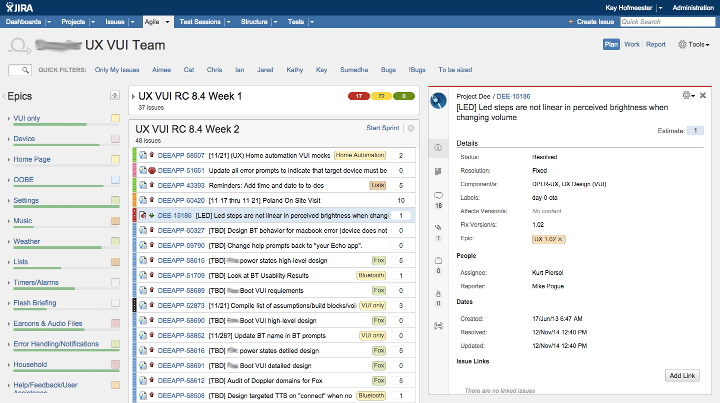Click the issue details info icon

[x=437, y=148]
